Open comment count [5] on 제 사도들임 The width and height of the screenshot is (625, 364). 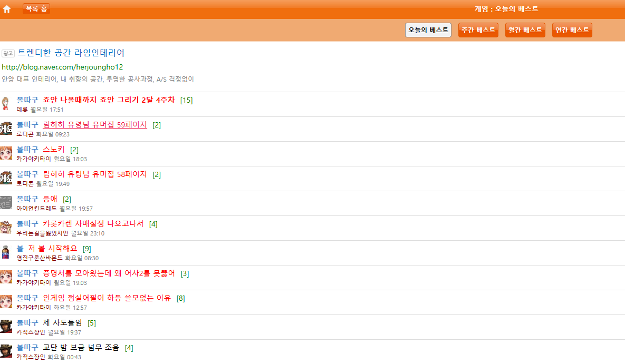point(92,323)
